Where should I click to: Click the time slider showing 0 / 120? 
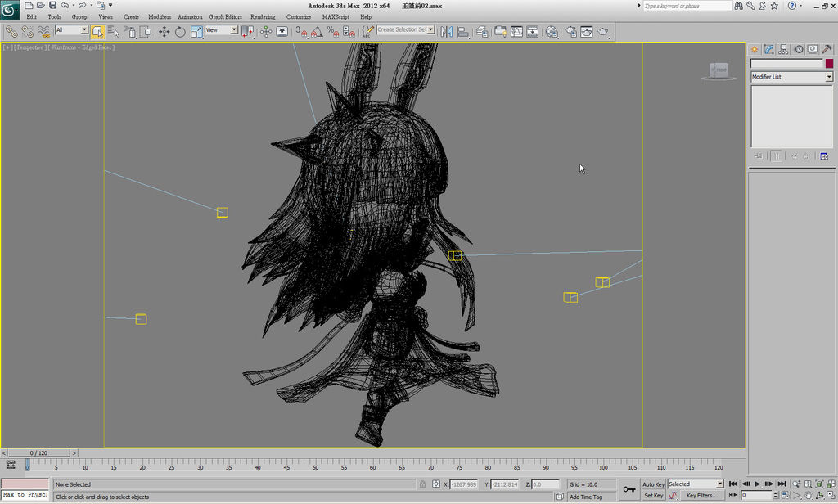38,452
